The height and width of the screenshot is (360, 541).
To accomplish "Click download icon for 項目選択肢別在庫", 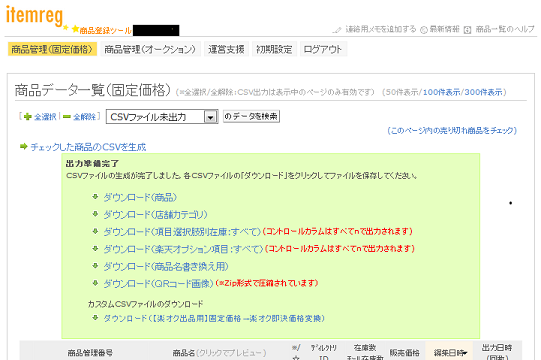I will click(x=96, y=231).
